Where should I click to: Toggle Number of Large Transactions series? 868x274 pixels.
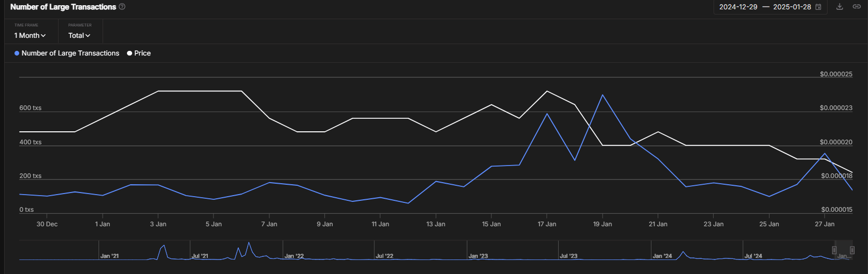coord(67,53)
